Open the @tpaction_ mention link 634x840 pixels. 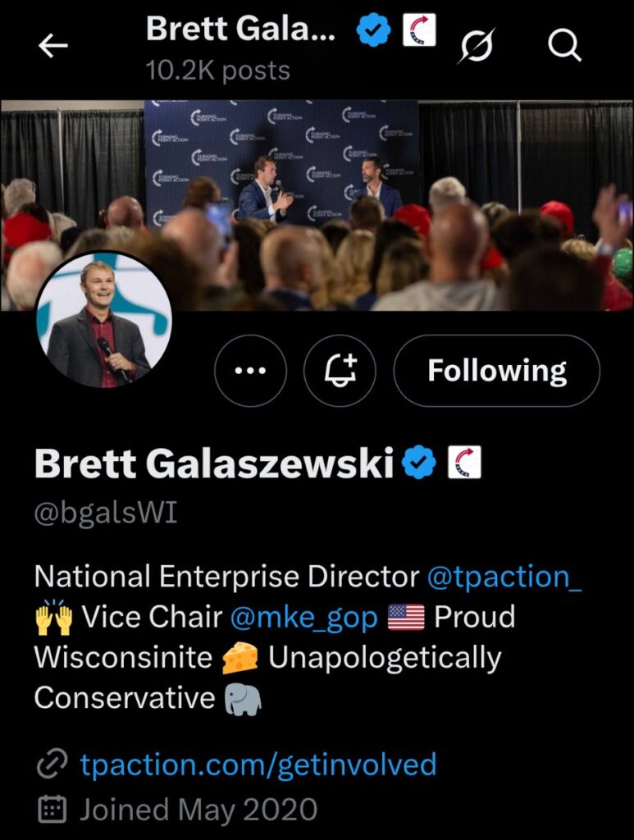[504, 577]
